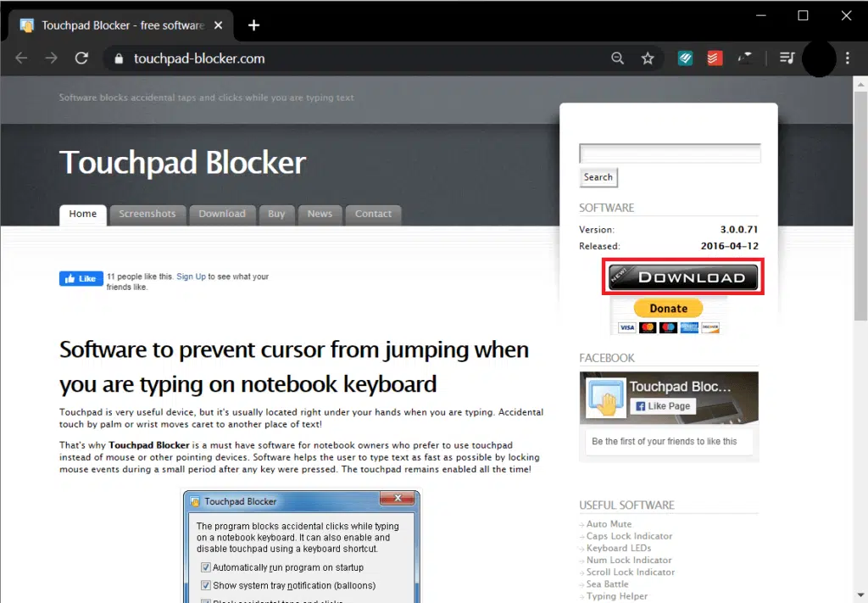Go to the Buy tab
This screenshot has width=868, height=603.
[276, 215]
